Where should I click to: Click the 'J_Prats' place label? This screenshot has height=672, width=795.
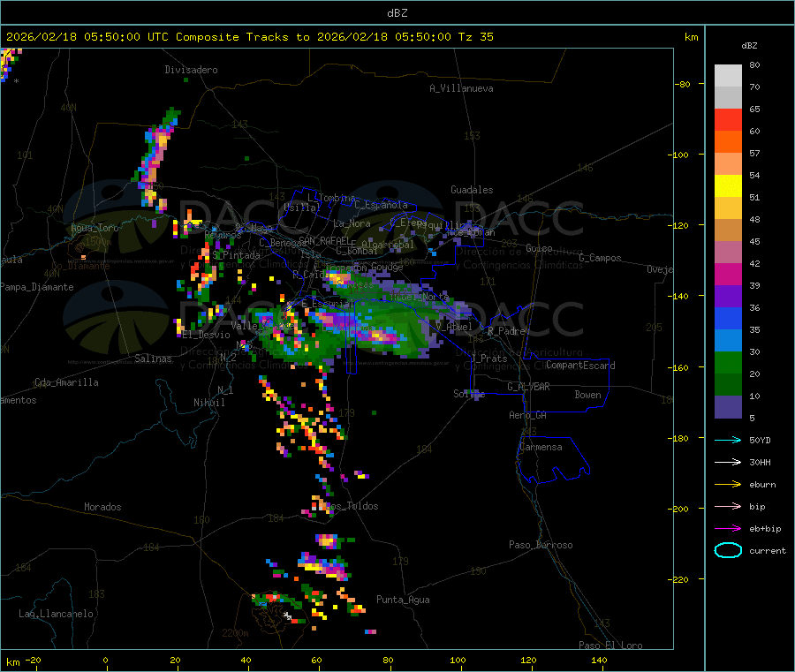coord(488,358)
